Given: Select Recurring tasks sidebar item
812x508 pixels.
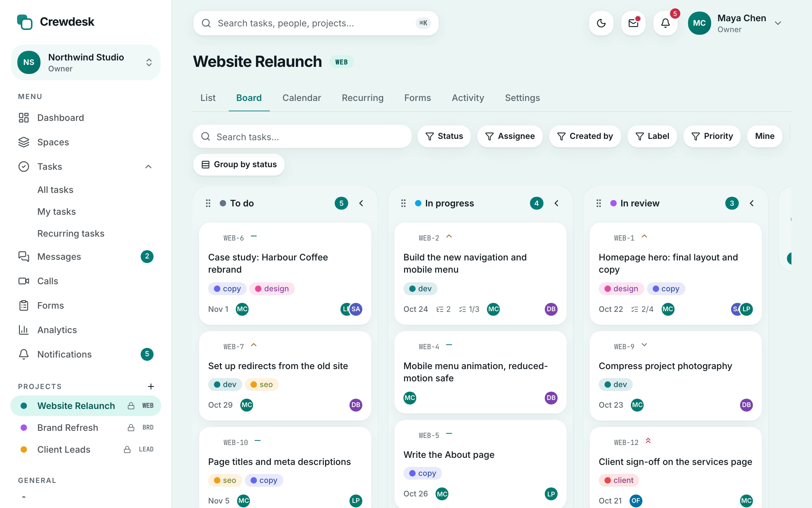Looking at the screenshot, I should pyautogui.click(x=71, y=233).
